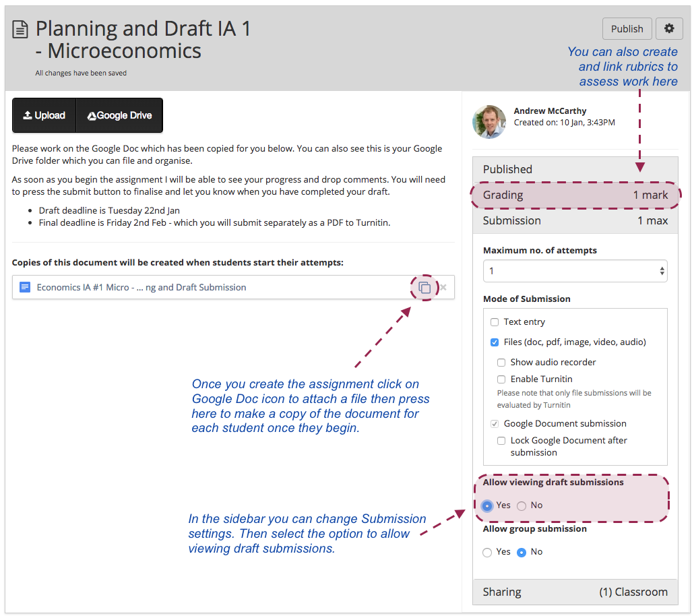Viewport: 692px width, 616px height.
Task: Click the Google Doc file icon
Action: point(25,288)
